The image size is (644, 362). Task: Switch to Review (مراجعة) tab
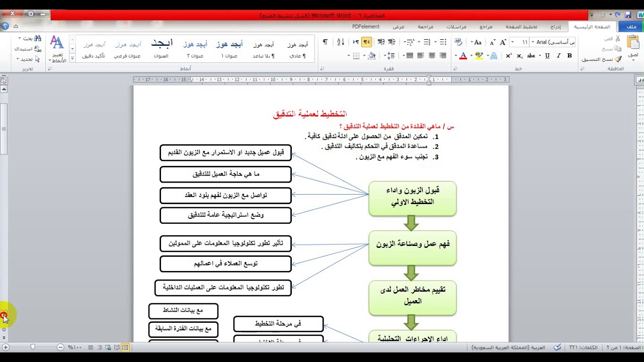426,27
